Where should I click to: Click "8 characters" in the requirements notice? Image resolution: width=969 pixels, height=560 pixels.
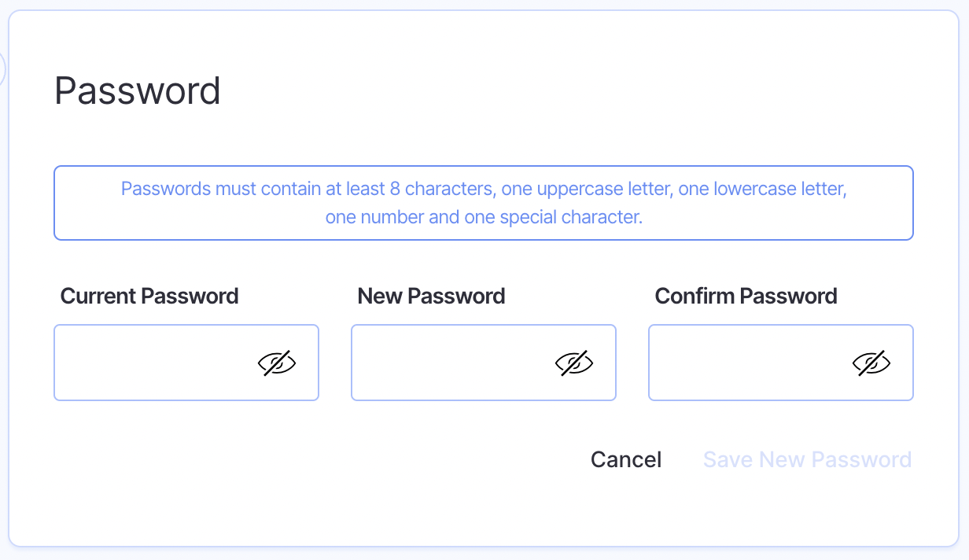pos(445,190)
